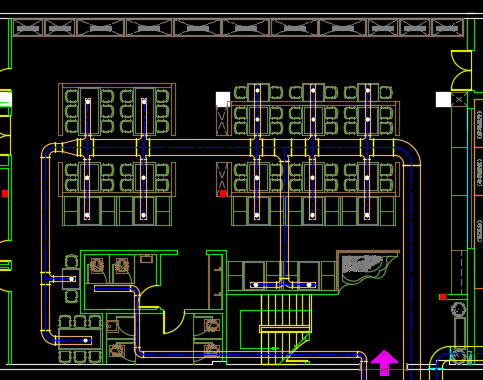The image size is (483, 380).
Task: Select the red square beside the center partition
Action: pos(223,193)
